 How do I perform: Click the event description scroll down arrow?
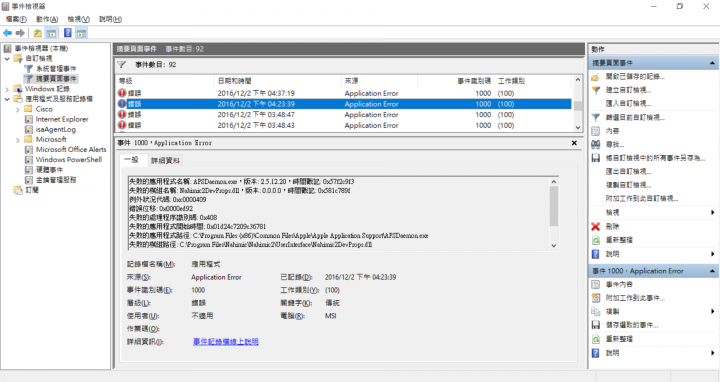tap(554, 246)
